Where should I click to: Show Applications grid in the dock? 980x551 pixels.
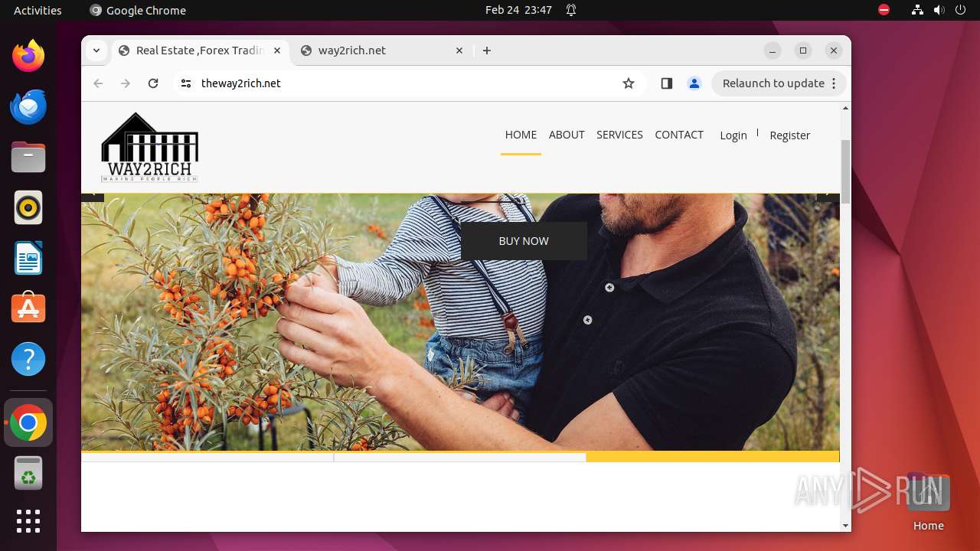[x=28, y=521]
